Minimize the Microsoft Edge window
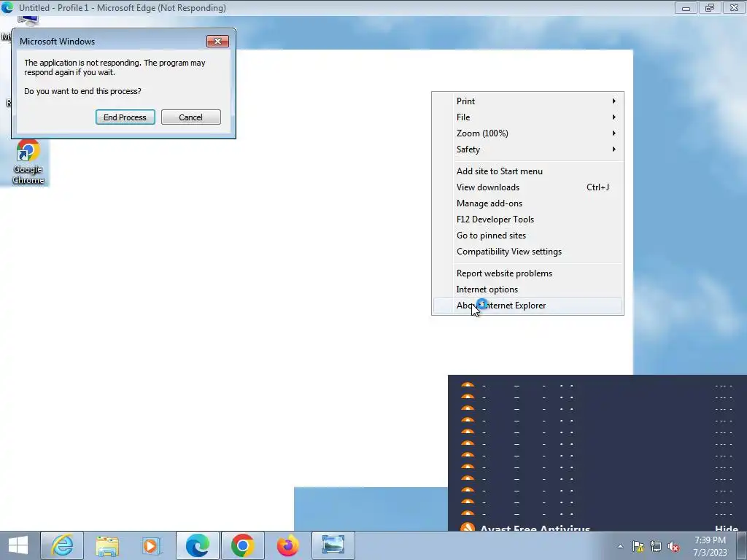The image size is (747, 560). 686,7
